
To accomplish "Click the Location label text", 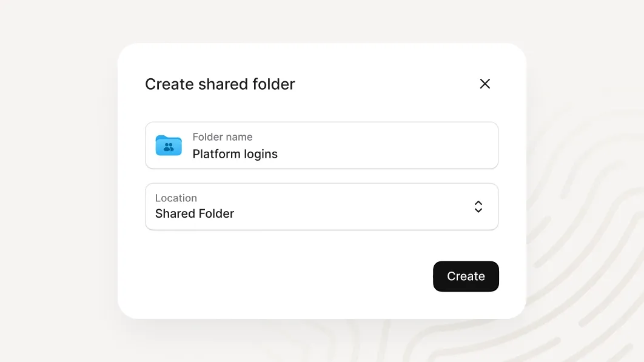I will click(176, 198).
